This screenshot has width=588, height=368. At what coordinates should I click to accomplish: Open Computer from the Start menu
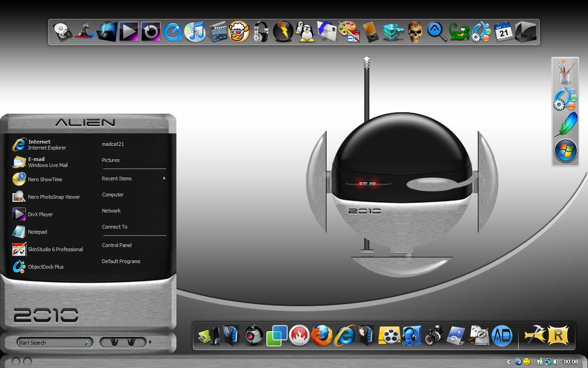coord(113,195)
